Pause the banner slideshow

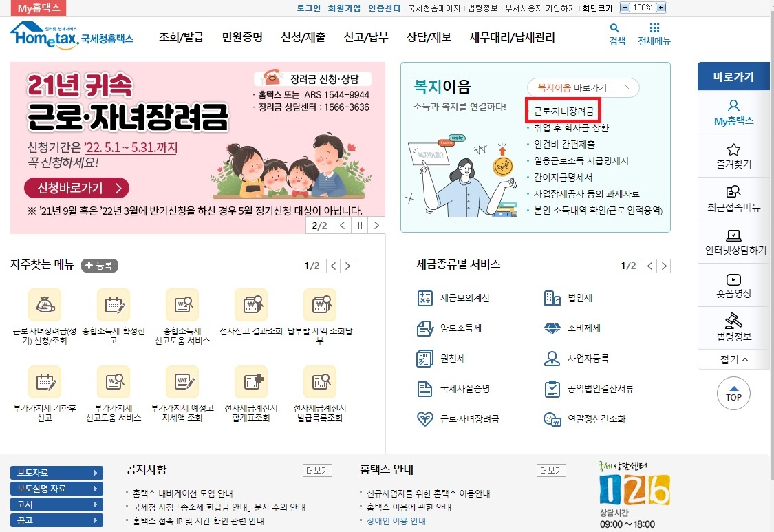[x=359, y=225]
